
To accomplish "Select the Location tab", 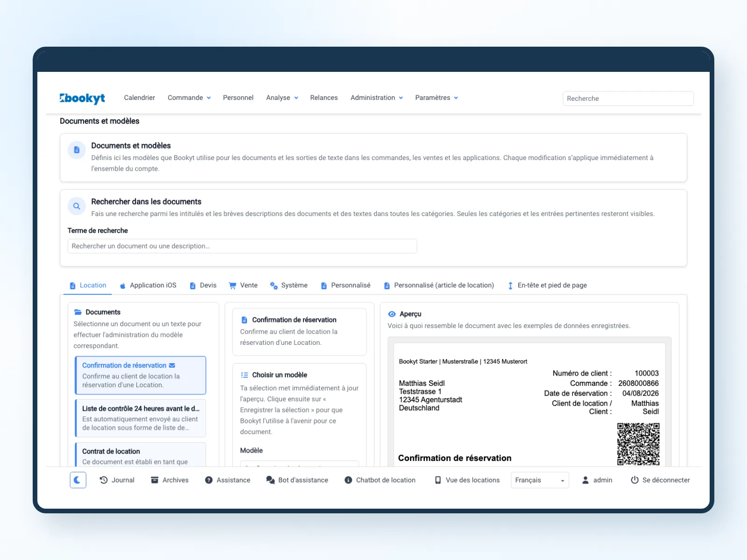I will click(x=88, y=286).
